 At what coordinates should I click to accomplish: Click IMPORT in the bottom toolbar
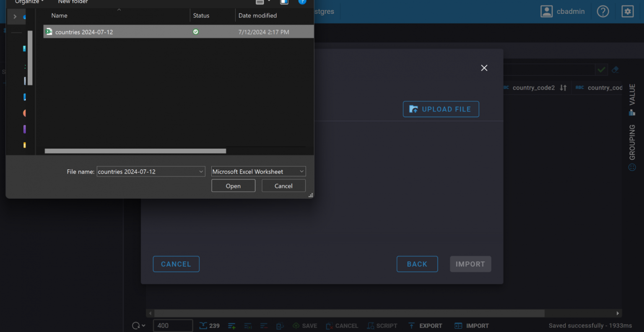coord(472,326)
